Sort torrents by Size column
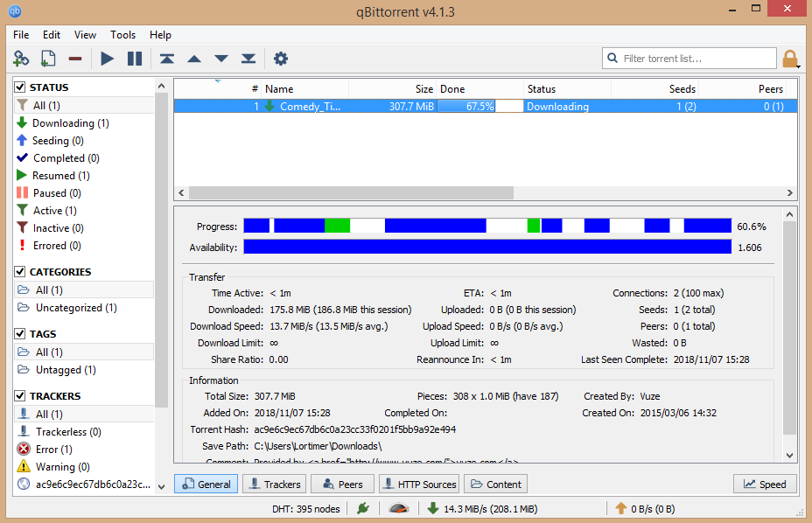 pos(393,89)
